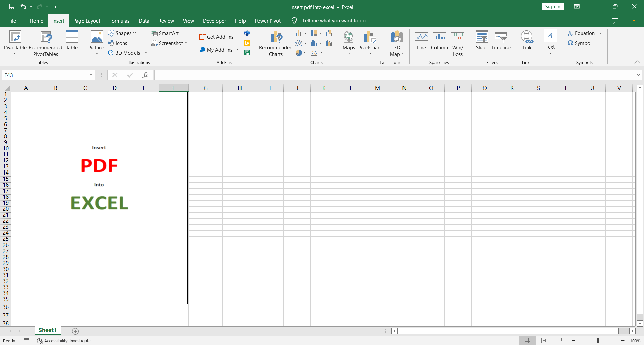Insert a PivotTable

tap(15, 43)
